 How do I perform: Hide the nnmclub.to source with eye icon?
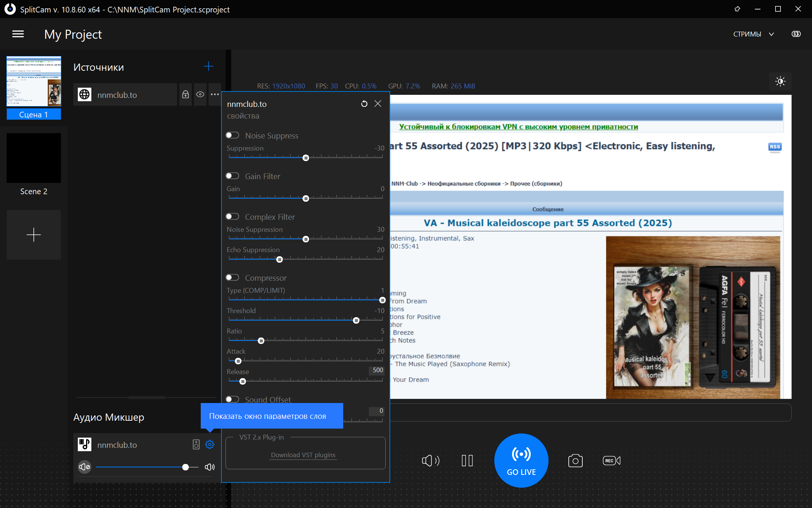200,94
